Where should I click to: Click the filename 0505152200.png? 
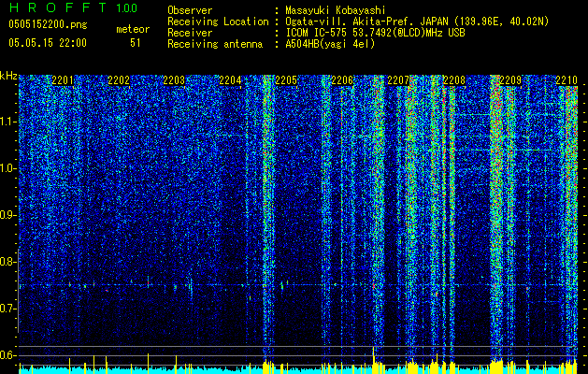(x=48, y=25)
